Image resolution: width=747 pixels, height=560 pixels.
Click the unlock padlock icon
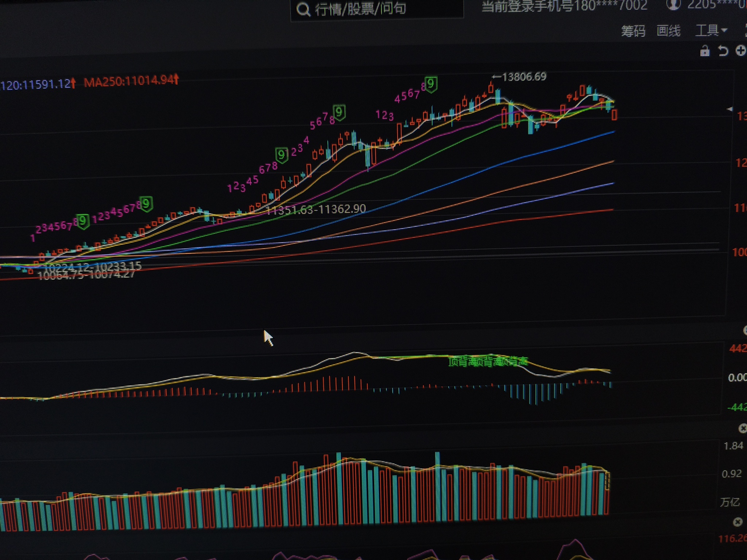[705, 51]
